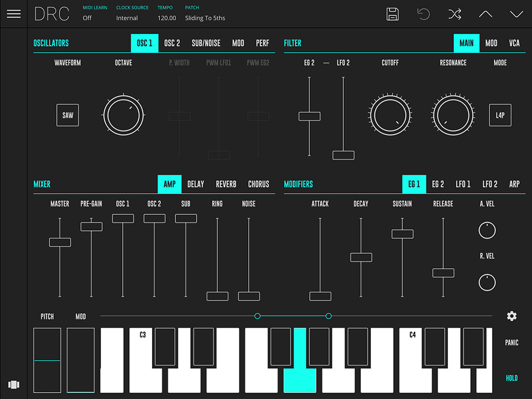Screen dimensions: 532x399
Task: Randomize the patch settings
Action: (x=454, y=14)
